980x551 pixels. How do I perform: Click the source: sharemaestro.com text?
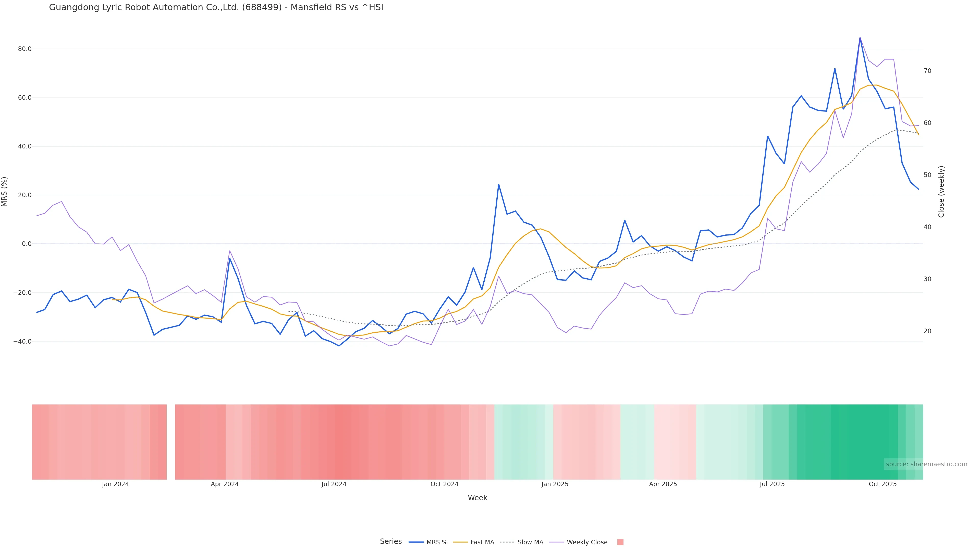pos(926,464)
